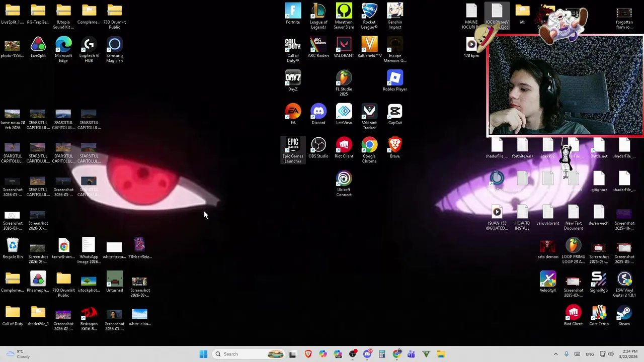Open the Call of Duty shortcut
644x362 pixels.
(x=293, y=49)
